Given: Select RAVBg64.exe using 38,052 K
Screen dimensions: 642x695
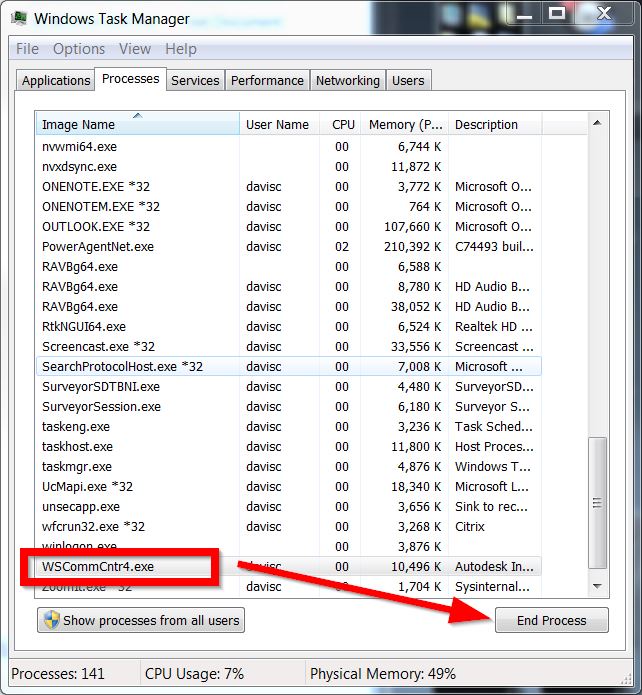Looking at the screenshot, I should pyautogui.click(x=289, y=307).
